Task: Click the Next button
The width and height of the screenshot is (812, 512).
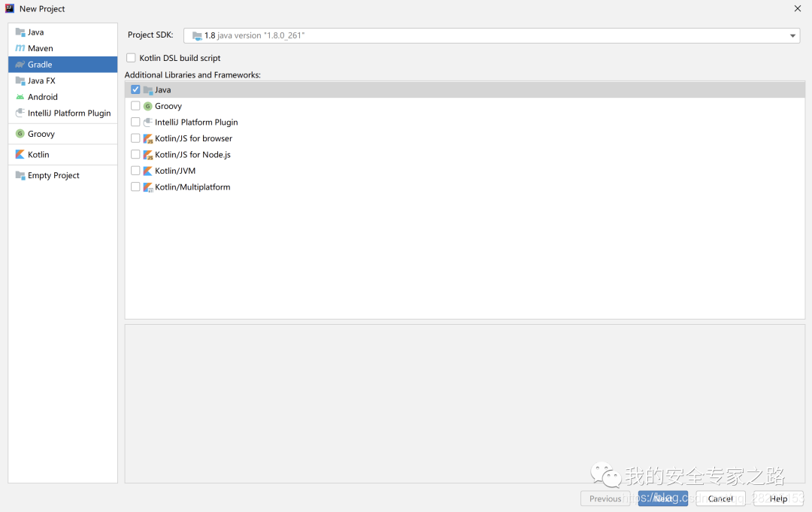Action: (663, 498)
